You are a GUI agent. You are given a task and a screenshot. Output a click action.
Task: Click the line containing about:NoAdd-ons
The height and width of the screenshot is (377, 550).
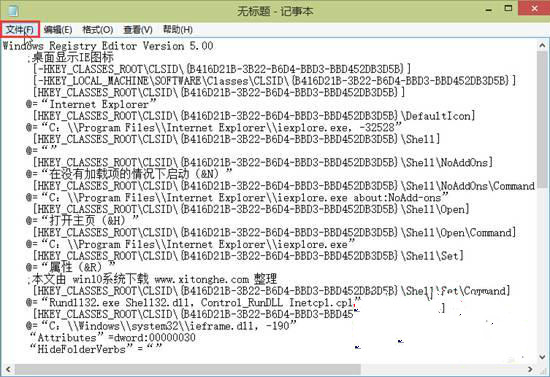click(237, 197)
